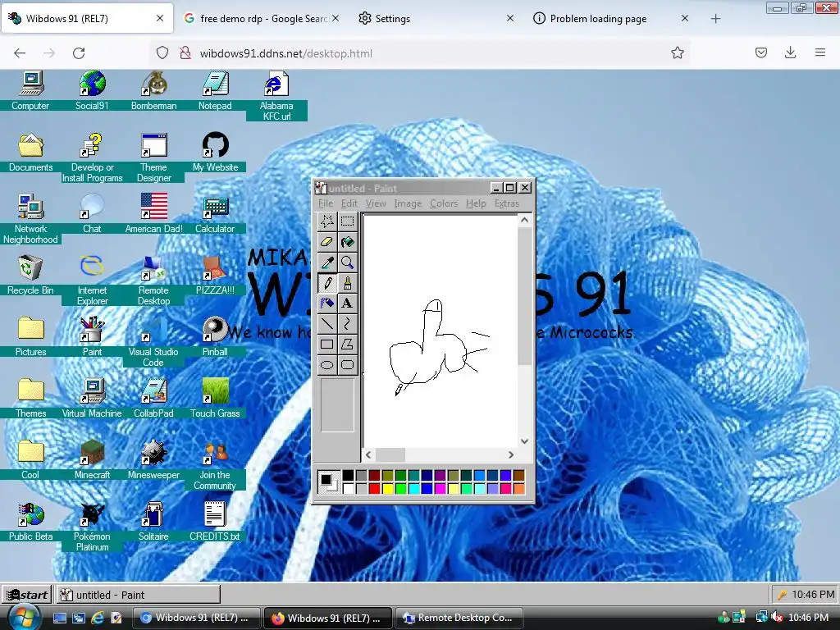Click the Paint canvas scroll-up arrow
Image resolution: width=840 pixels, height=630 pixels.
(524, 220)
